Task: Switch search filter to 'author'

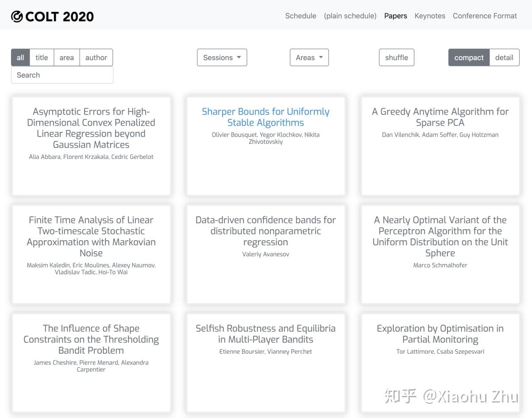Action: (96, 58)
